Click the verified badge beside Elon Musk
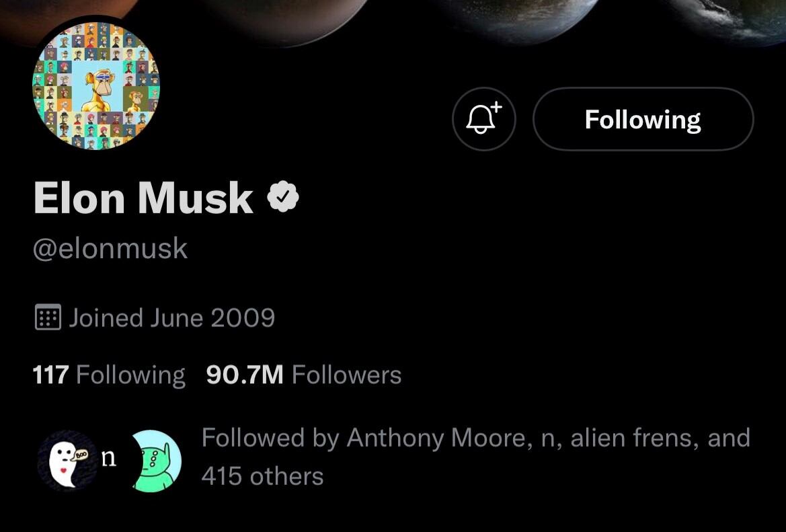The width and height of the screenshot is (786, 532). [283, 198]
